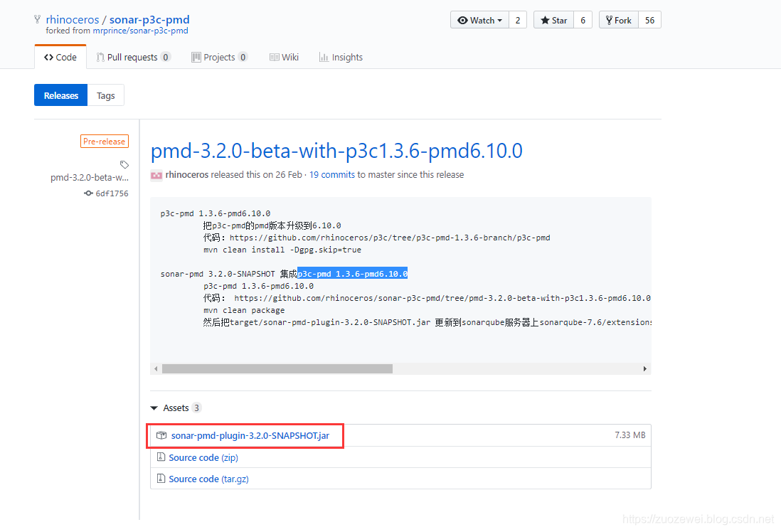Open the mrprince/sonar-p3c-pmd fork source link

(x=140, y=31)
